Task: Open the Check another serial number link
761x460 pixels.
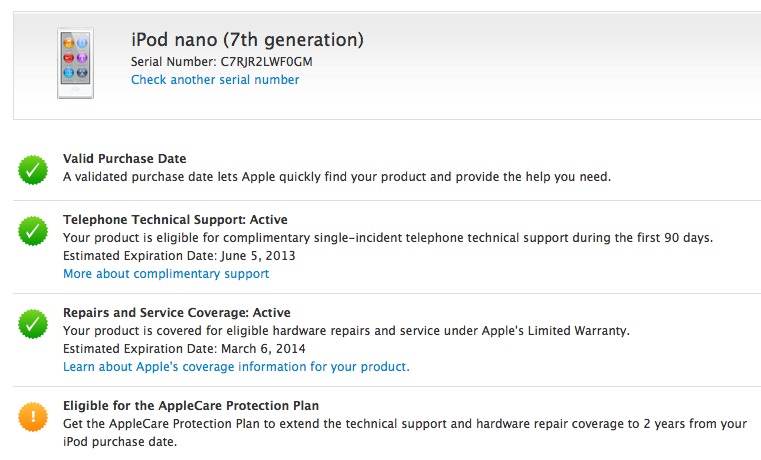Action: [215, 80]
